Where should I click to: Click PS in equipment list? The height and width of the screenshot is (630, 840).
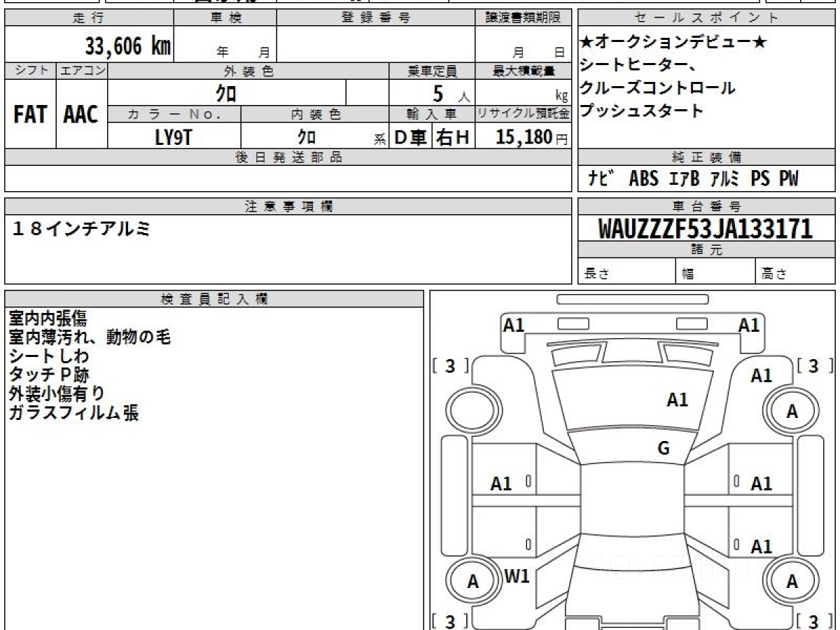coord(759,179)
